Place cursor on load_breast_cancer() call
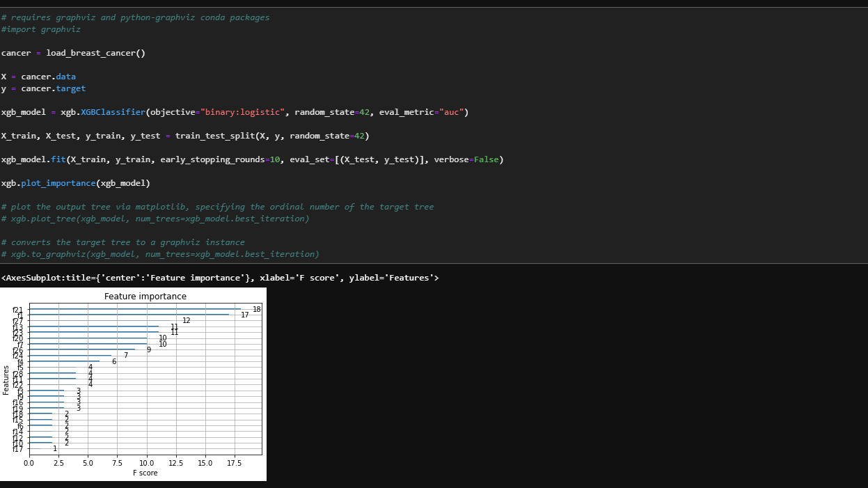This screenshot has width=868, height=488. coord(95,53)
